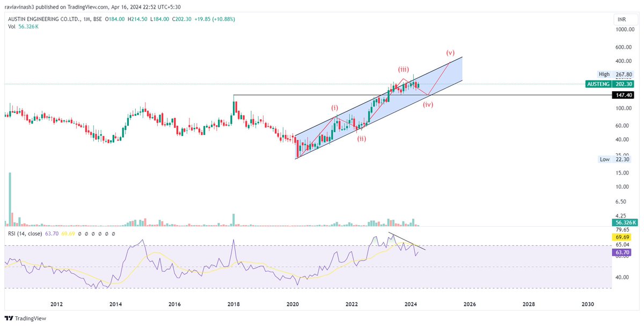Click the 2012 label on time axis
The width and height of the screenshot is (644, 326).
click(57, 304)
